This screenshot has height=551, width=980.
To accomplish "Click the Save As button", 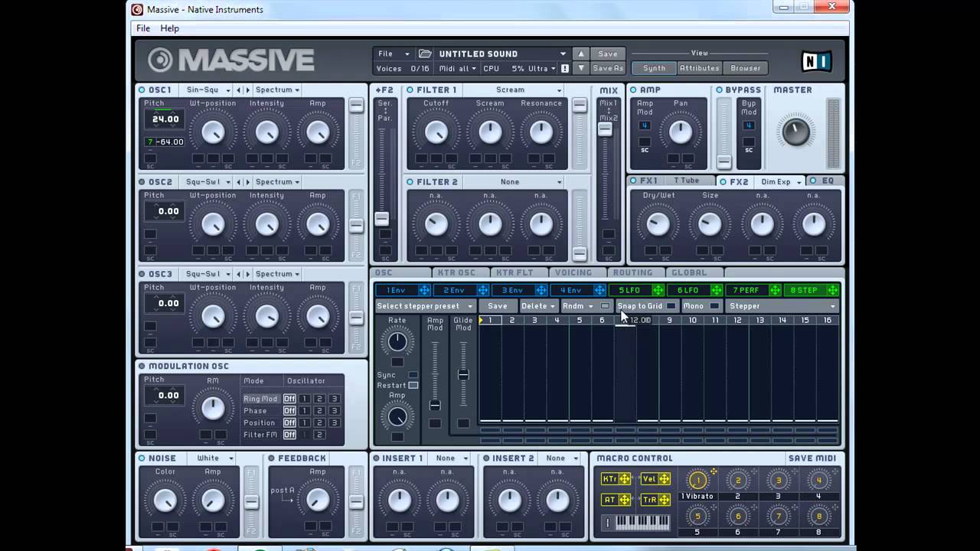I will (608, 68).
